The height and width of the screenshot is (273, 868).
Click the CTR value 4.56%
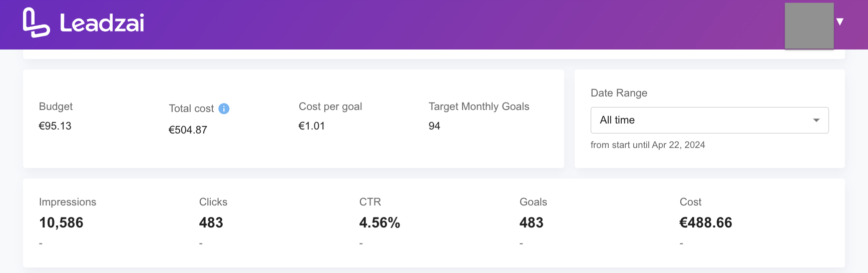379,222
